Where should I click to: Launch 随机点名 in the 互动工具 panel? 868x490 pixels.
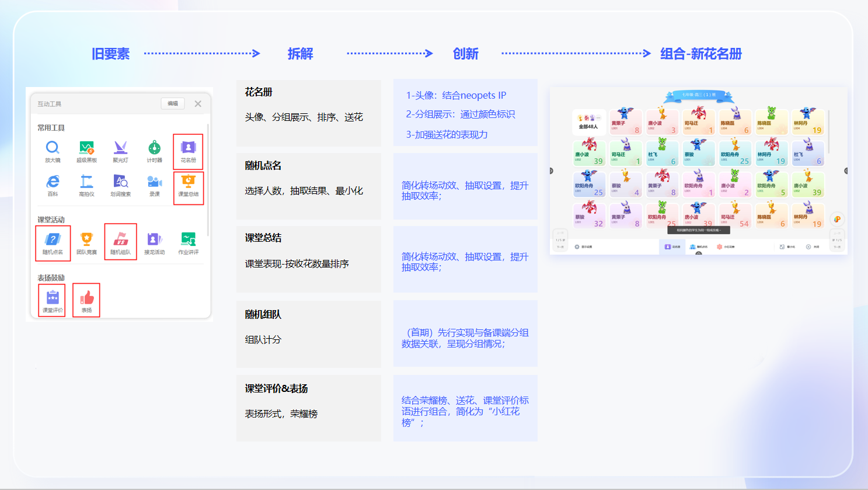53,243
